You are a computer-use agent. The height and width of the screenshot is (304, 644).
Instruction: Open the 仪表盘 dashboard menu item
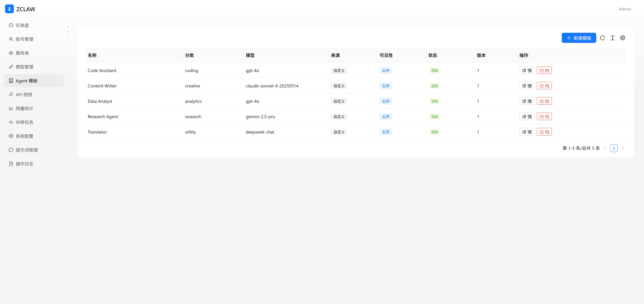coord(22,25)
